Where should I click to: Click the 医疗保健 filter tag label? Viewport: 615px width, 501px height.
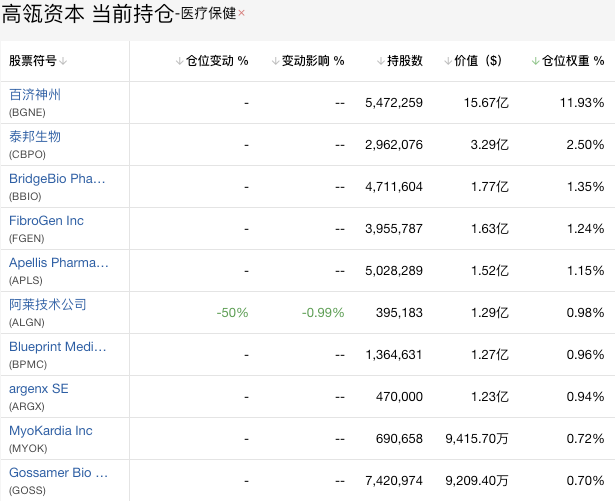pos(209,13)
